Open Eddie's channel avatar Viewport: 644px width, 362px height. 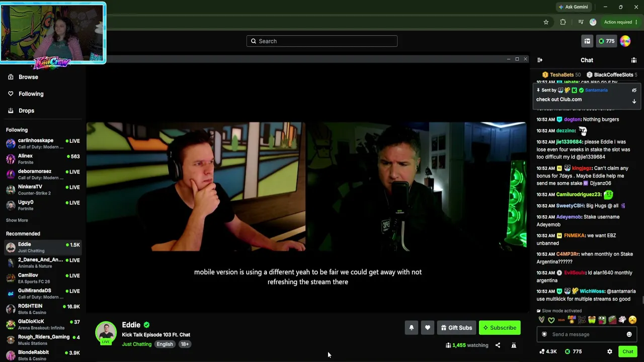coord(106,332)
